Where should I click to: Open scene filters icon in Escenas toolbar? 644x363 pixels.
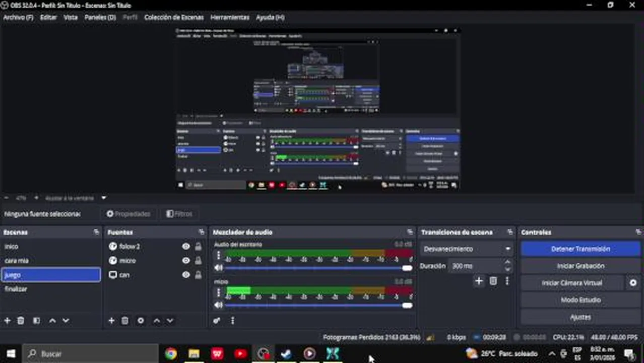[36, 321]
